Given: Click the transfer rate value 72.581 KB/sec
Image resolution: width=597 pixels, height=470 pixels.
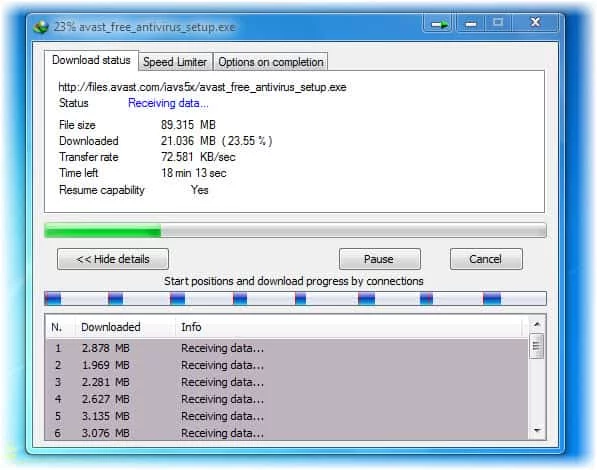Looking at the screenshot, I should pos(198,157).
